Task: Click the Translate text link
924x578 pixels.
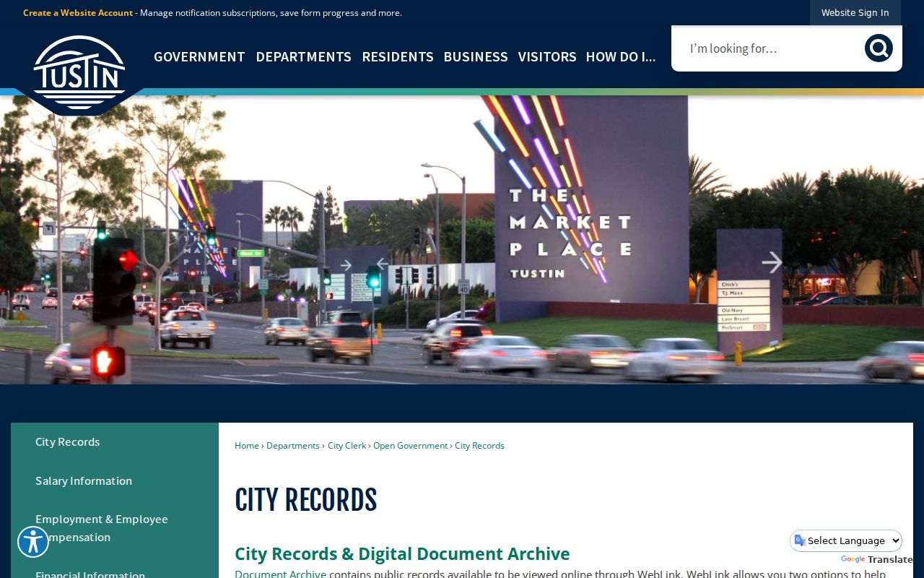Action: pos(890,560)
